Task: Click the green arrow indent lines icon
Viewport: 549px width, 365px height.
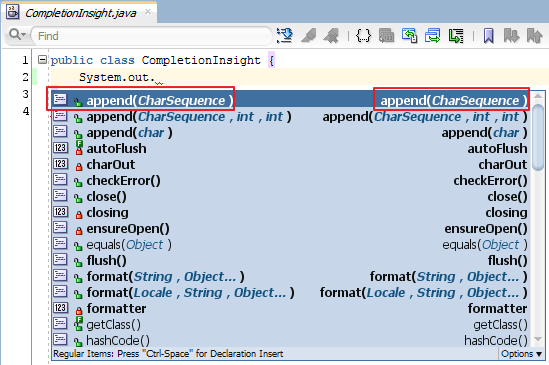Action: coord(456,35)
